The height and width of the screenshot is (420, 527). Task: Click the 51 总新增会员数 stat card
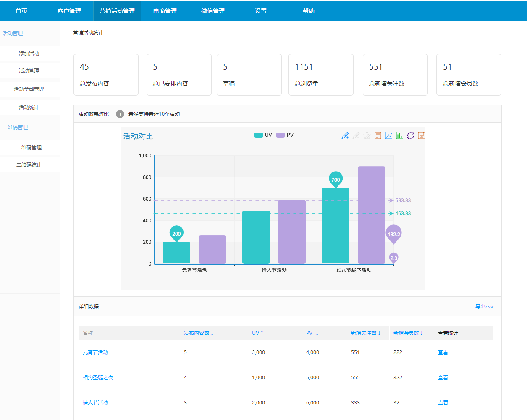(x=469, y=75)
